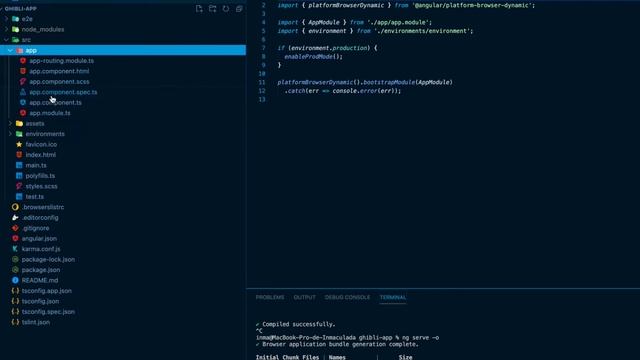Click the 'ng serve -o' terminal command
The image size is (640, 360).
(420, 338)
